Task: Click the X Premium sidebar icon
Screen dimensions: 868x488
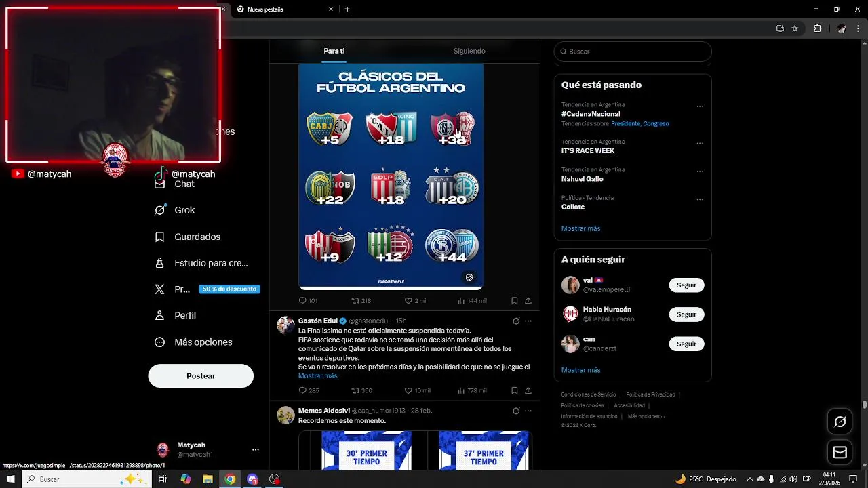Action: click(159, 289)
